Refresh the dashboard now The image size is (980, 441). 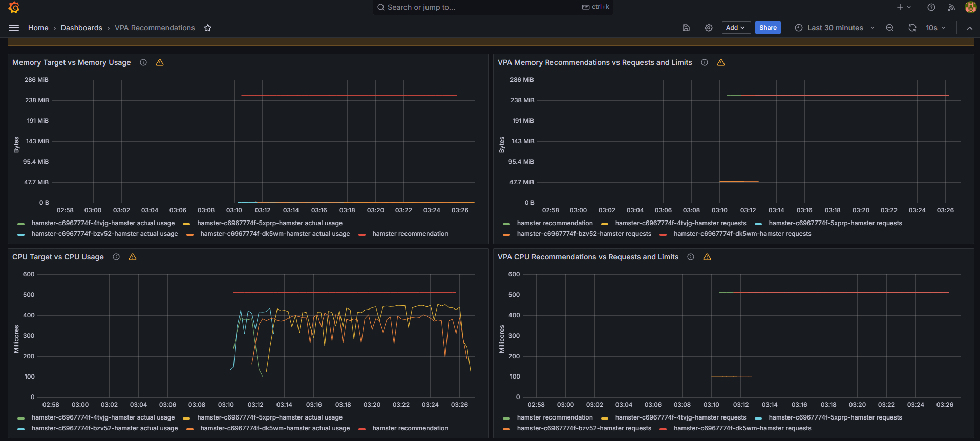[x=912, y=28]
